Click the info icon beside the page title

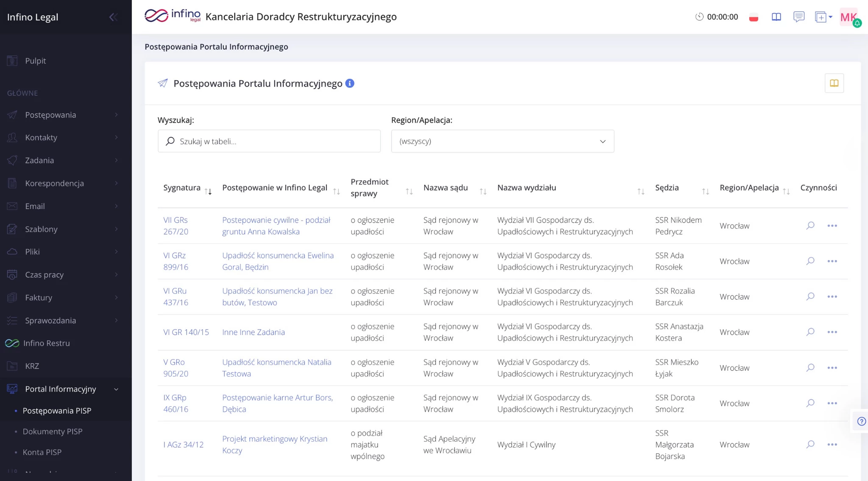coord(350,84)
